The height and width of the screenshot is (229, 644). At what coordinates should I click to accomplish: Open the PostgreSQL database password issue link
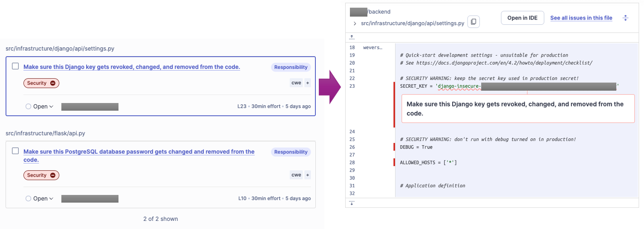(x=139, y=156)
